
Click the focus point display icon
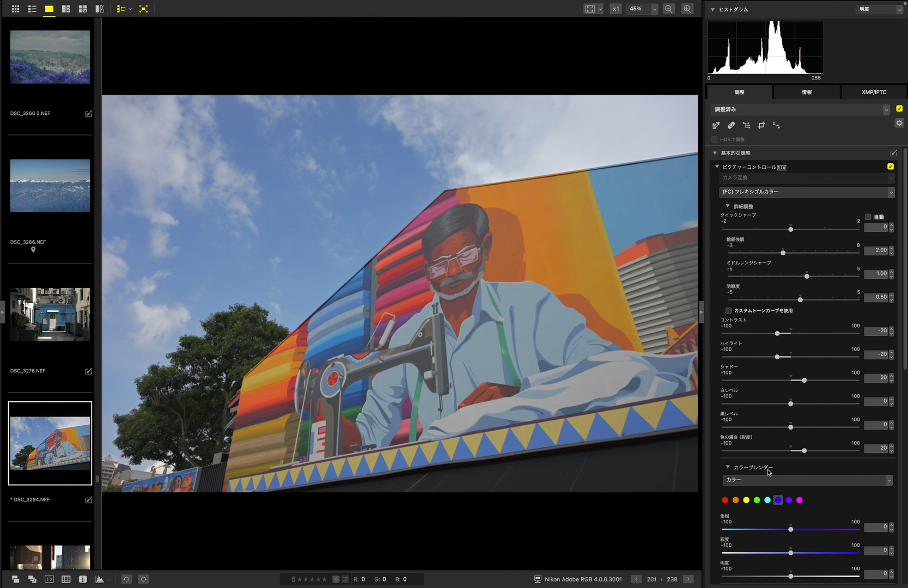49,579
